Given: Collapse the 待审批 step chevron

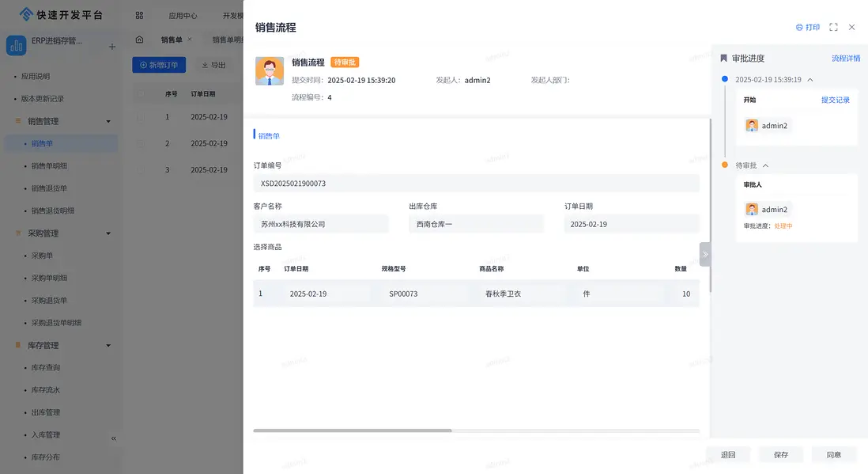Looking at the screenshot, I should tap(765, 165).
